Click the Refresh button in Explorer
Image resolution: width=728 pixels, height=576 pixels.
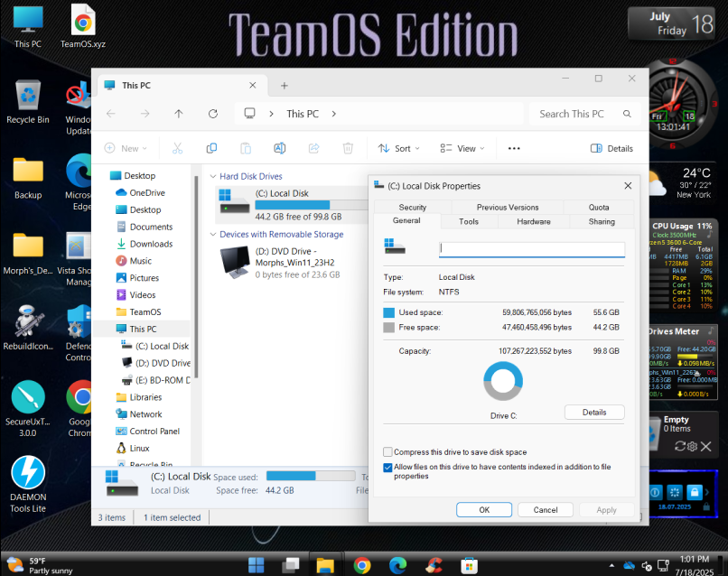[212, 114]
